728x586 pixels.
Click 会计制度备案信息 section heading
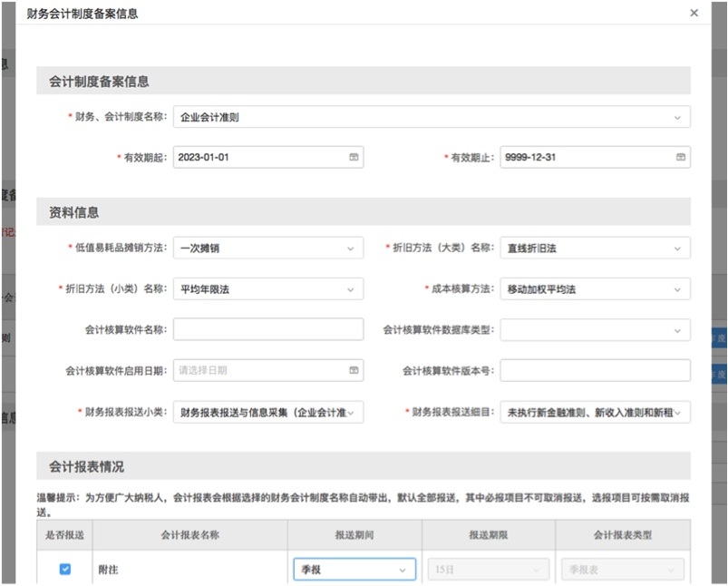click(99, 82)
